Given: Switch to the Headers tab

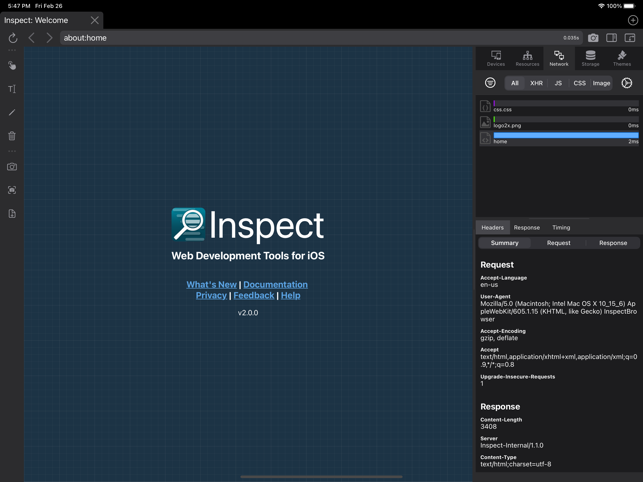Looking at the screenshot, I should [493, 227].
